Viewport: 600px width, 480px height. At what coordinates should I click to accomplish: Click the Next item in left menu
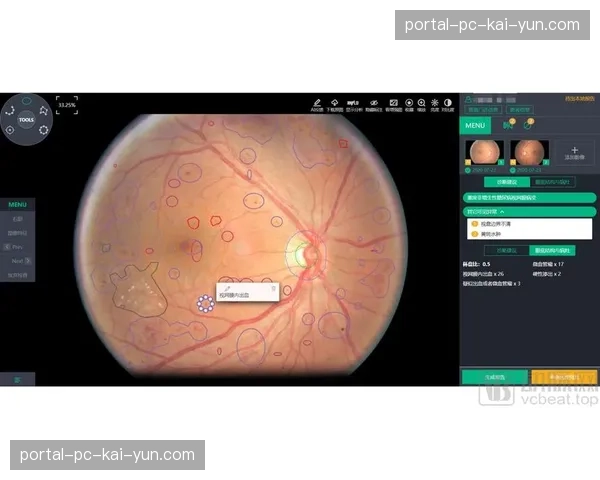point(18,259)
